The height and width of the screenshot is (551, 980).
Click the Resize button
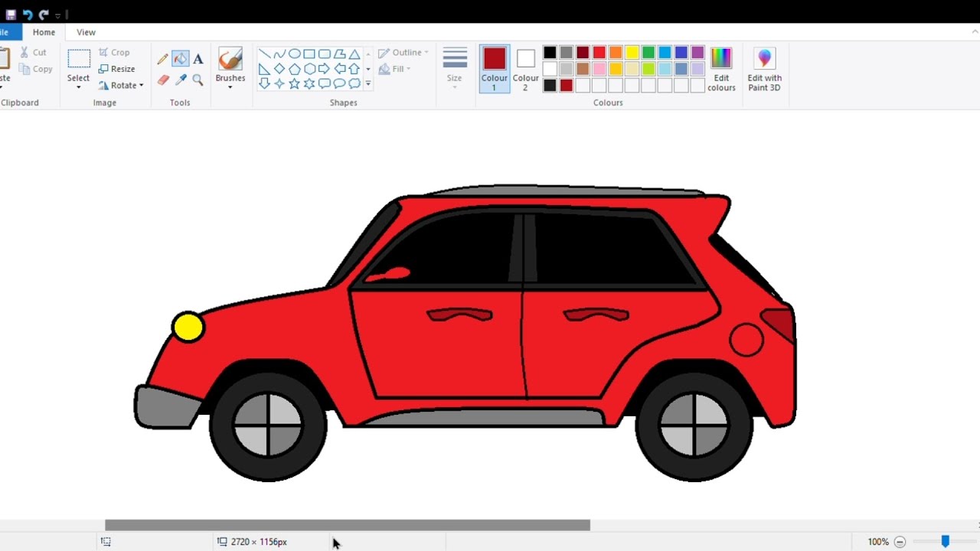pyautogui.click(x=117, y=69)
